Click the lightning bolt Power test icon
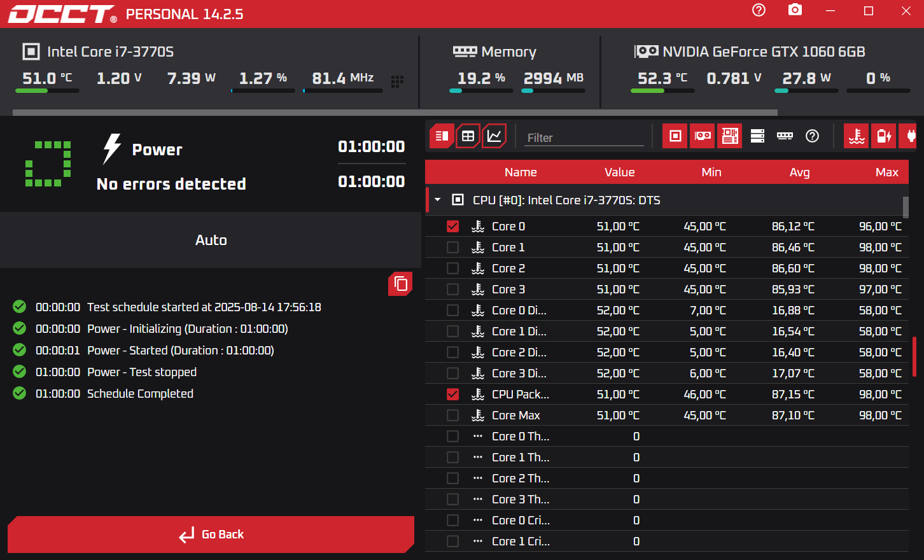 pyautogui.click(x=112, y=149)
